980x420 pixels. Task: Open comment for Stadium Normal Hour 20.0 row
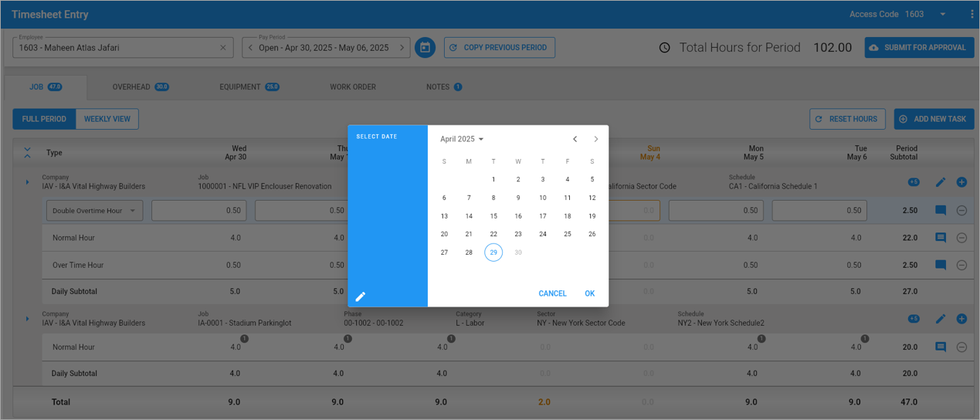pyautogui.click(x=941, y=347)
